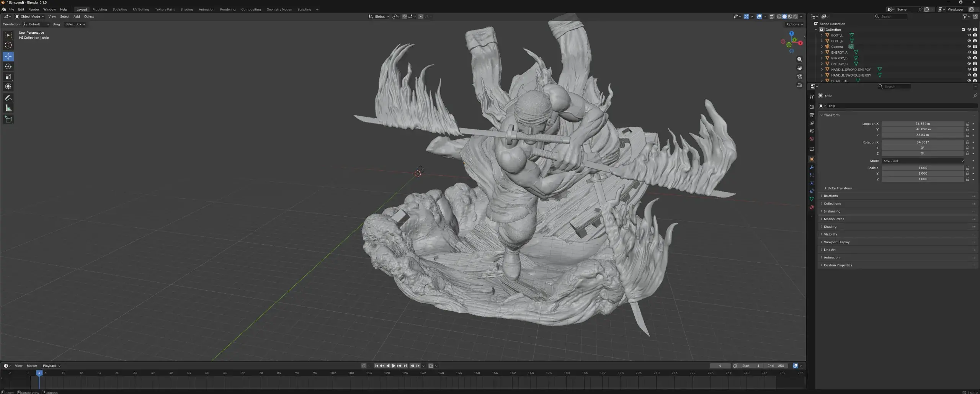Open the Material properties tab
980x394 pixels.
pos(812,208)
